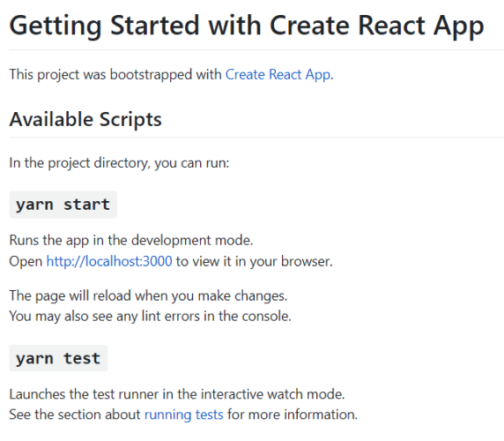Click the divider line under the main title
504x441 pixels.
tap(256, 50)
